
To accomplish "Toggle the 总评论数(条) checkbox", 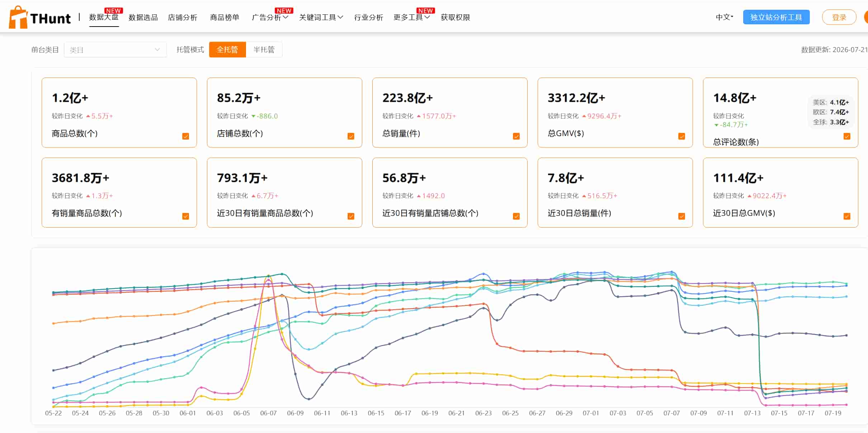I will pyautogui.click(x=847, y=136).
